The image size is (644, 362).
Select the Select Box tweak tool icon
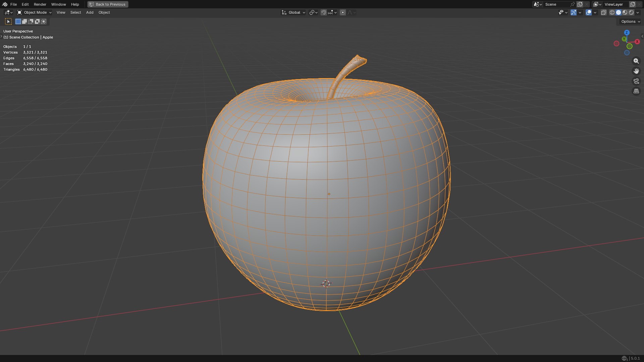[x=8, y=21]
